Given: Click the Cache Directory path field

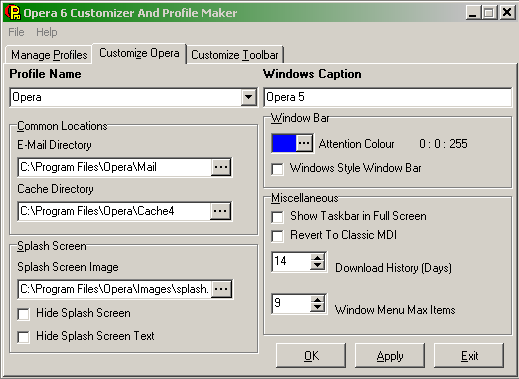Looking at the screenshot, I should (x=114, y=211).
